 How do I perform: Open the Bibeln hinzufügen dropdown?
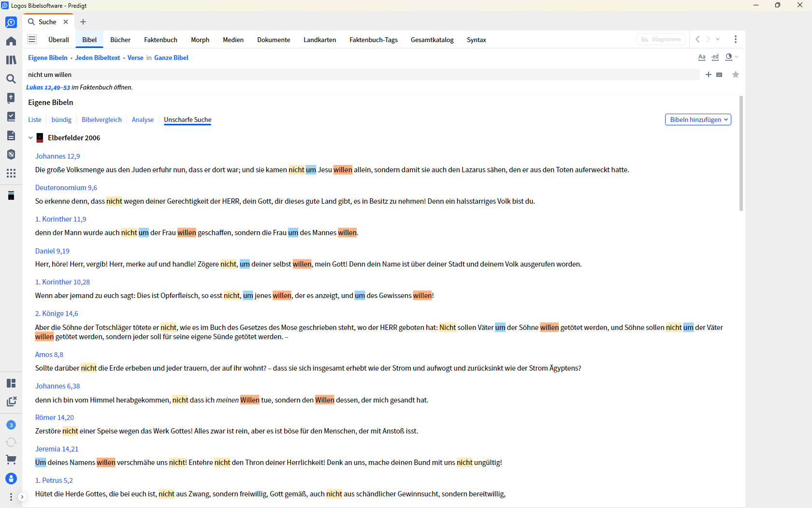[x=698, y=120]
